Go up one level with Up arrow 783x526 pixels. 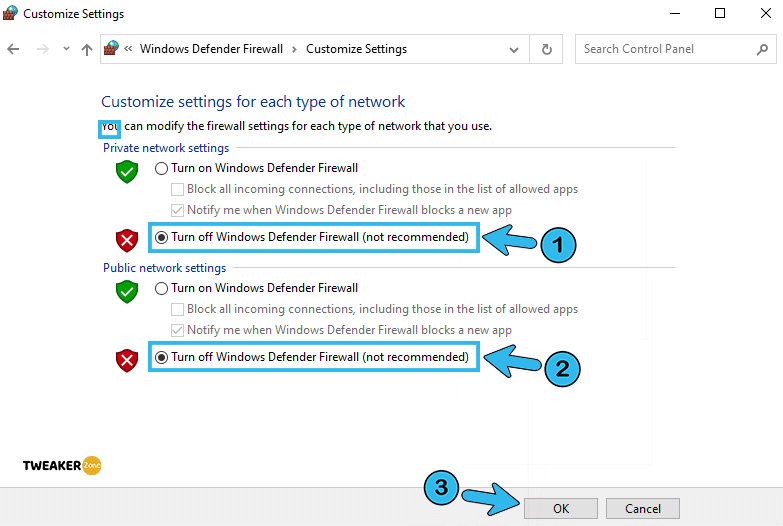[87, 49]
